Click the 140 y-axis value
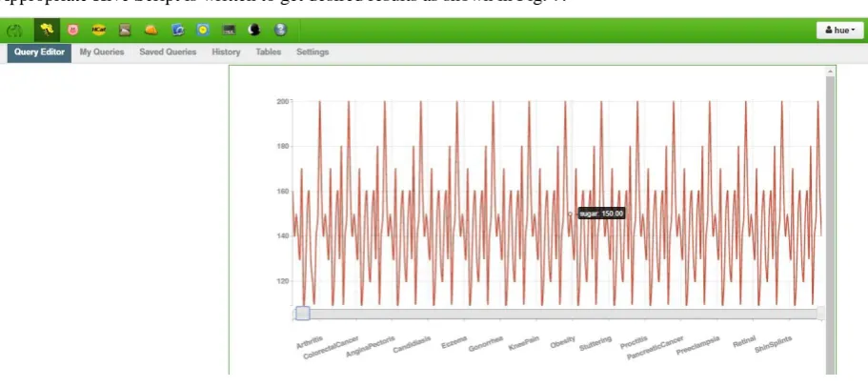868x387 pixels. click(x=282, y=235)
